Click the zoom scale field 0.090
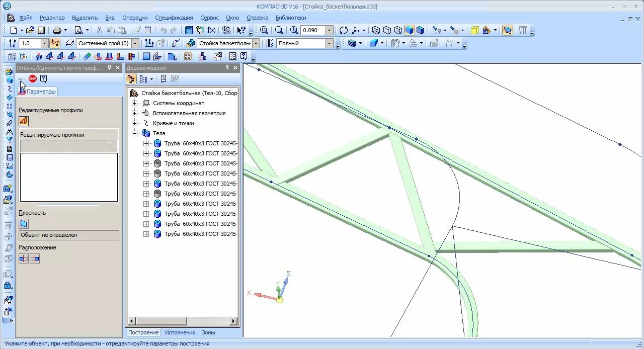This screenshot has width=644, height=349. pyautogui.click(x=313, y=30)
